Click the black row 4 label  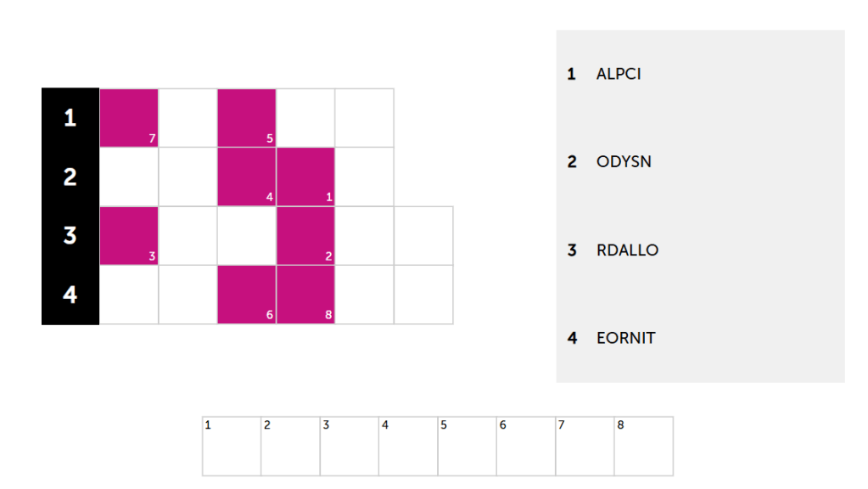pos(70,294)
